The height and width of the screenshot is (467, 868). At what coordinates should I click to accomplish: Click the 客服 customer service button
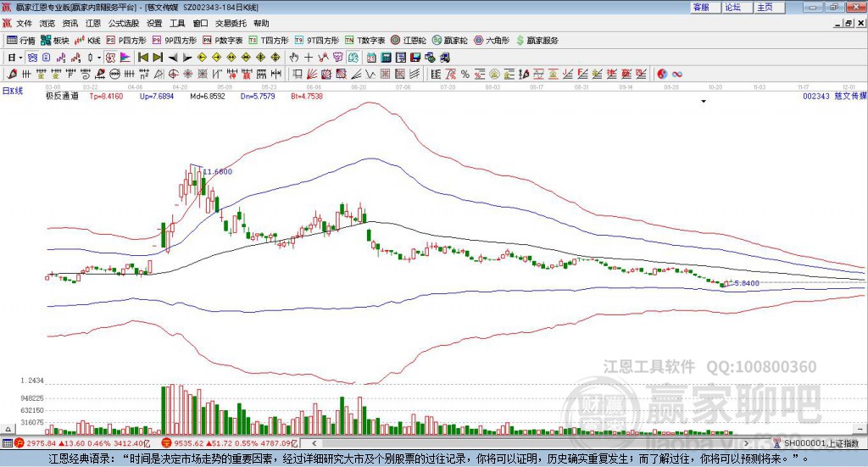coord(705,7)
